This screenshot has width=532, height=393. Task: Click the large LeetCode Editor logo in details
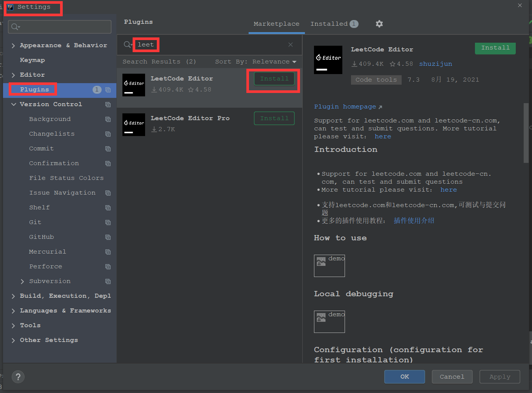click(328, 60)
